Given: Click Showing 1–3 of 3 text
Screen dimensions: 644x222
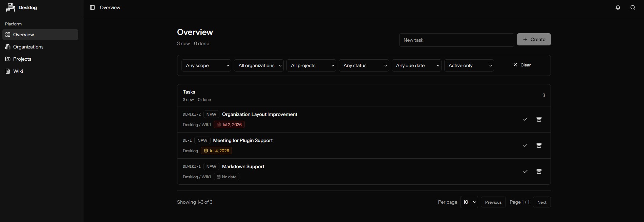Looking at the screenshot, I should coord(195,202).
